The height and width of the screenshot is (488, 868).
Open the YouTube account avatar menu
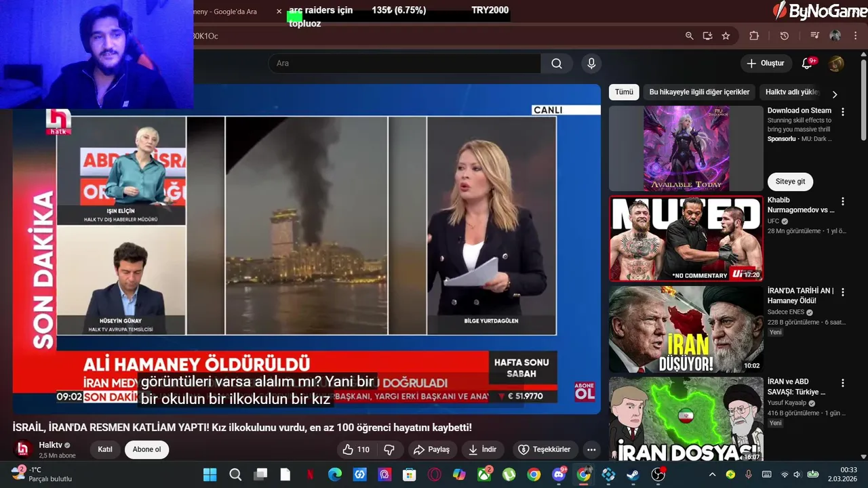pyautogui.click(x=836, y=64)
